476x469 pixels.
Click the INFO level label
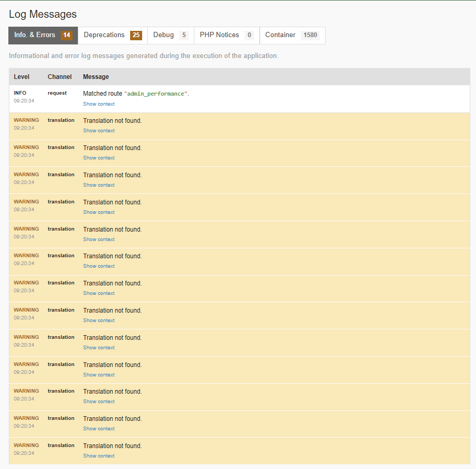(20, 93)
